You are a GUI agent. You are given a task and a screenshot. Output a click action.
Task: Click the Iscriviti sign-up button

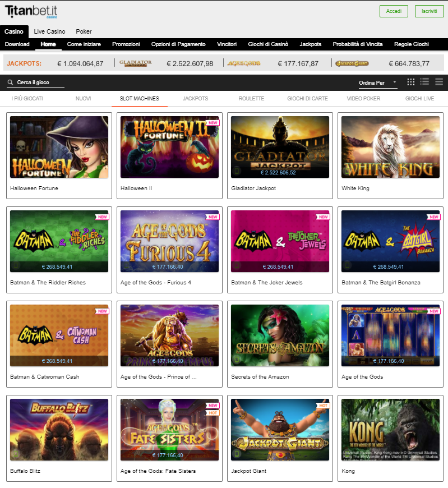click(429, 11)
